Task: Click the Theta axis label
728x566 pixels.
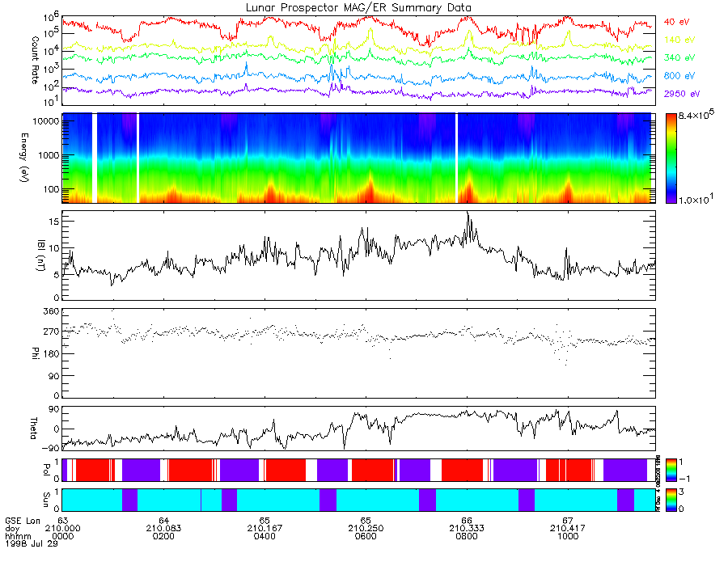Action: [x=33, y=429]
